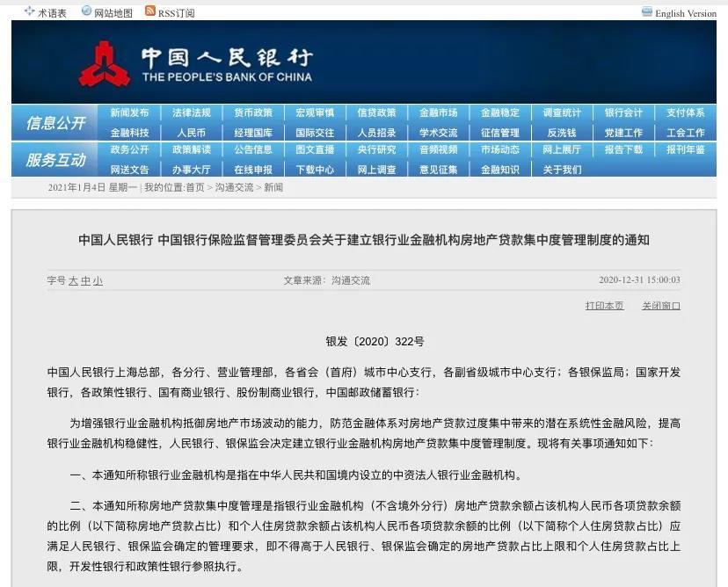Select 调查统计 navigation item
Image resolution: width=728 pixels, height=587 pixels.
pos(562,113)
